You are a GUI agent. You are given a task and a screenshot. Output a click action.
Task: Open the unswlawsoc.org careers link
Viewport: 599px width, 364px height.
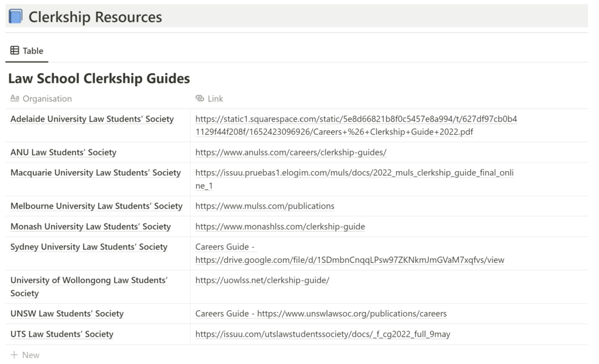click(x=352, y=314)
